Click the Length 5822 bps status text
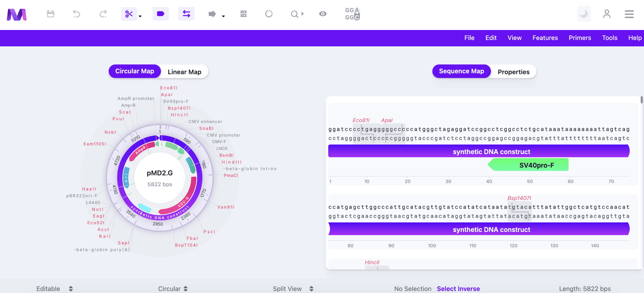 pos(585,289)
